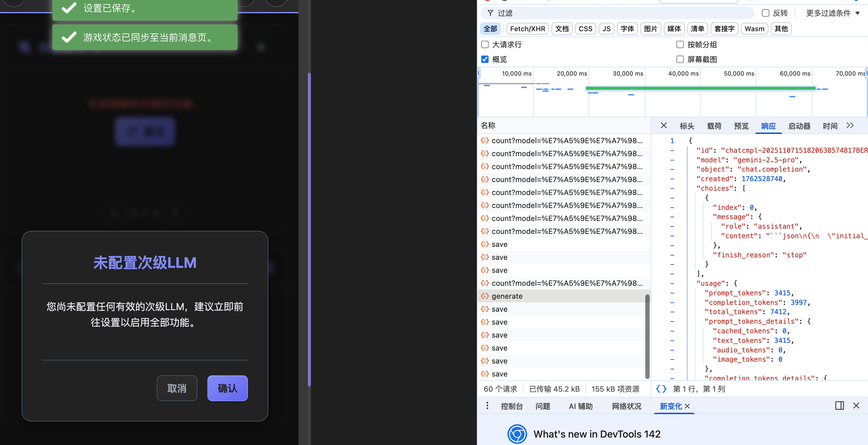
Task: Filter requests by 图片
Action: 650,29
